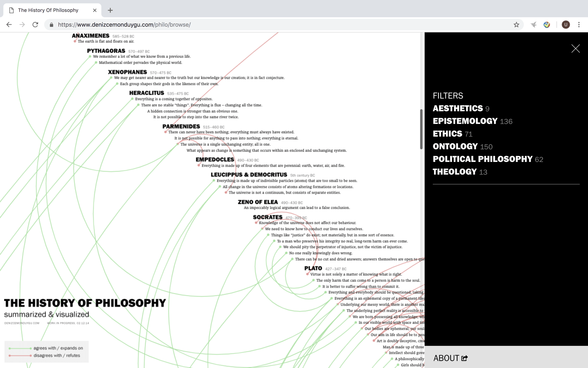Click the SOCRATES philosopher heading

[x=268, y=217]
